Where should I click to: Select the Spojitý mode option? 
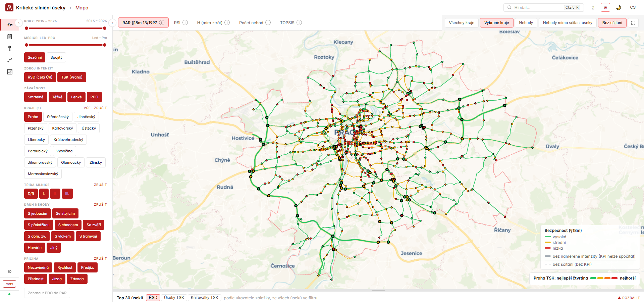coord(56,57)
